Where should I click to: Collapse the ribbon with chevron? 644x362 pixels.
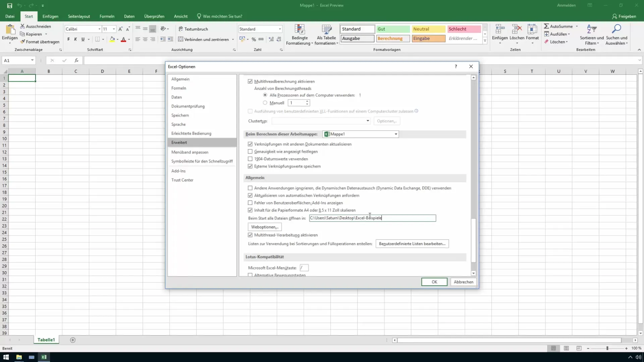click(x=639, y=50)
